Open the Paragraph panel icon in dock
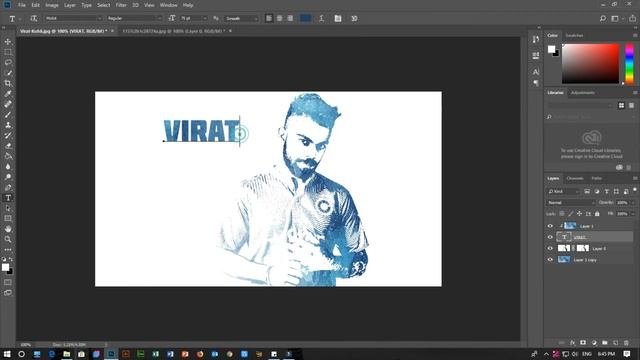This screenshot has height=360, width=640. pyautogui.click(x=536, y=83)
